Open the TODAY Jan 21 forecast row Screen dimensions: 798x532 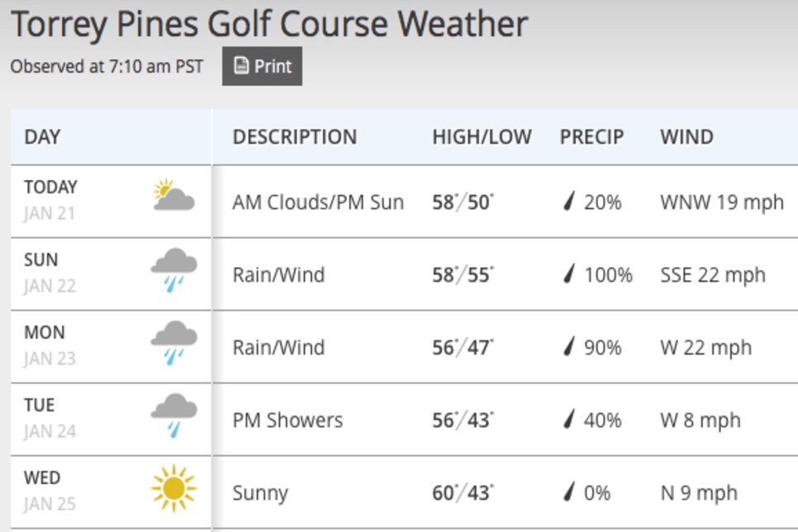405,201
